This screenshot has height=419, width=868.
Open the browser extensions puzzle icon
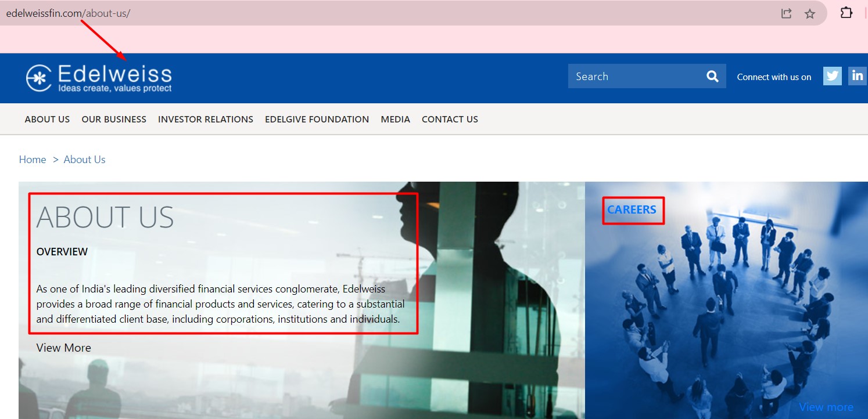point(847,13)
